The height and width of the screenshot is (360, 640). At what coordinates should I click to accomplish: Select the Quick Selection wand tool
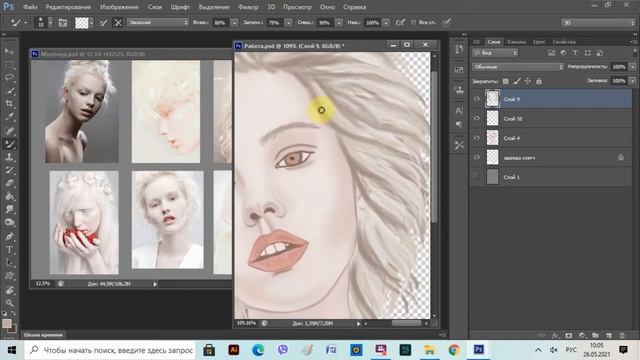[9, 91]
